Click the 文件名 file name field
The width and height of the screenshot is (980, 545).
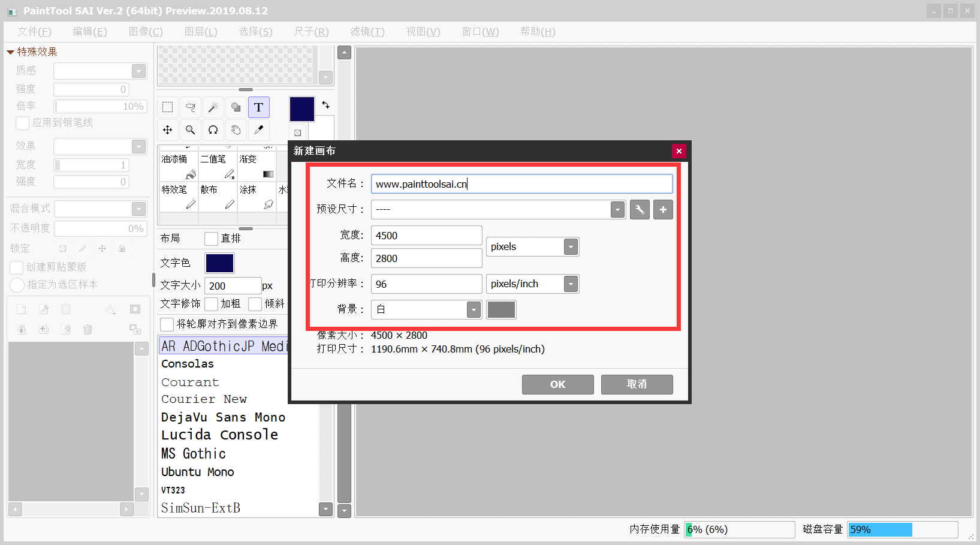coord(521,184)
